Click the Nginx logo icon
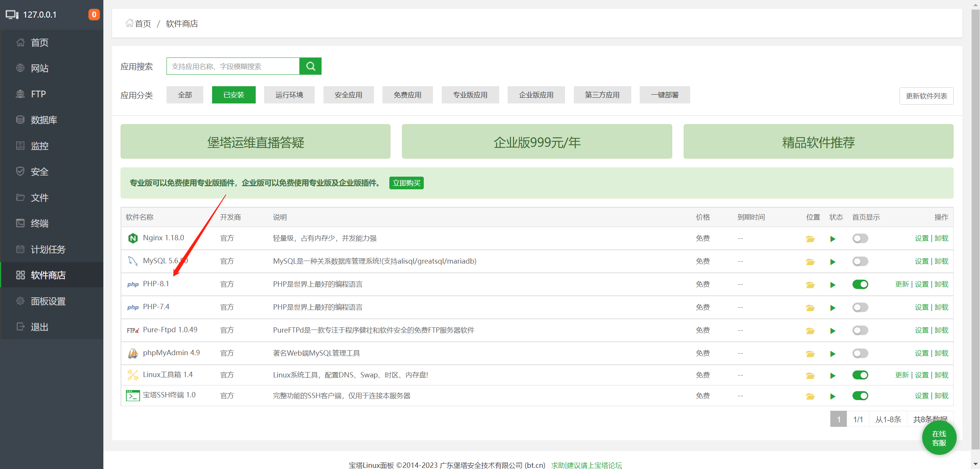 [133, 238]
